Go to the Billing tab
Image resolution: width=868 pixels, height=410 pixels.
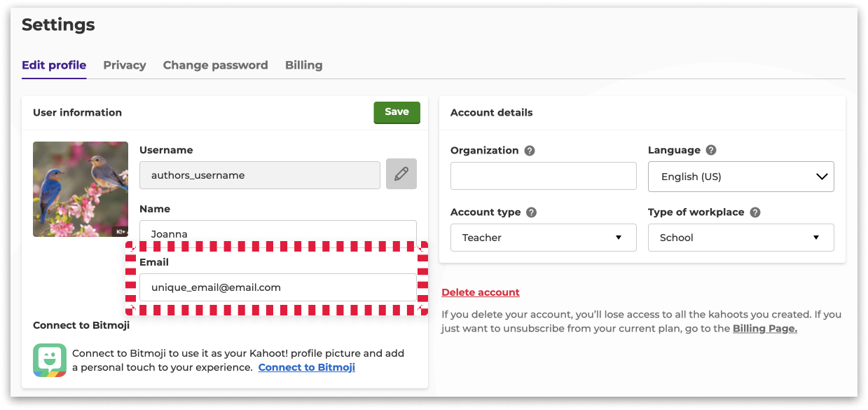304,65
